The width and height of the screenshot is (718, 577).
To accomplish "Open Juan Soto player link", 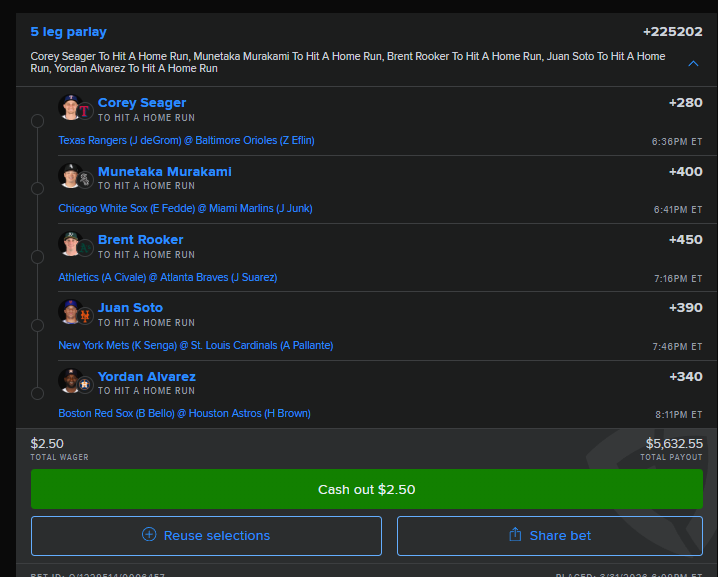I will point(131,308).
